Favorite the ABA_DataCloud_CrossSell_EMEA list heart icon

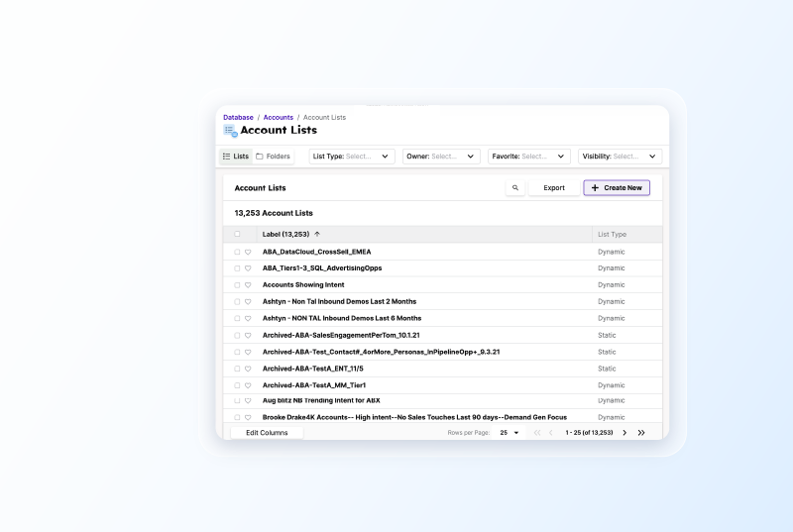pos(249,252)
